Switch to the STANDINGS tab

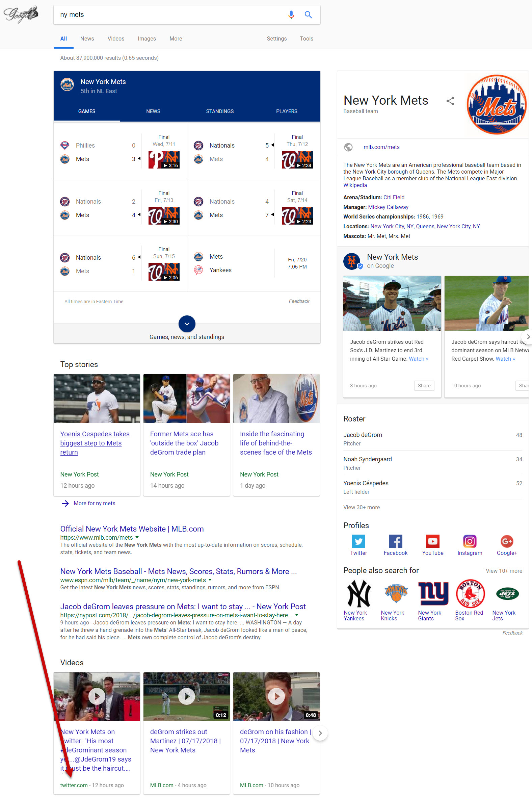(219, 111)
